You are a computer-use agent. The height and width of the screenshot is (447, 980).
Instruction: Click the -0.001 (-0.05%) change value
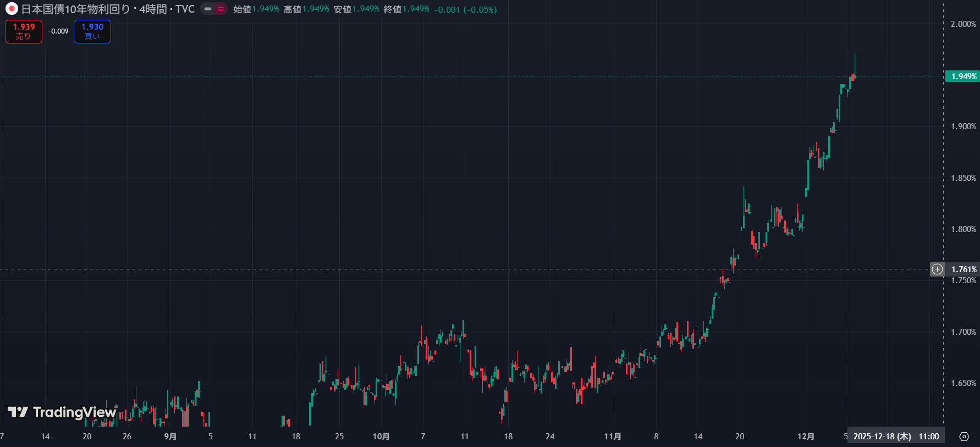pos(465,9)
